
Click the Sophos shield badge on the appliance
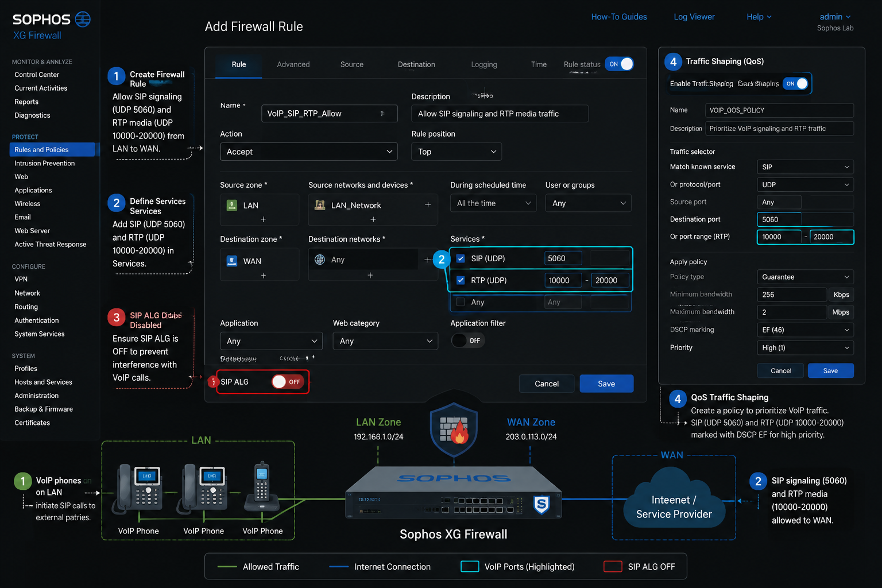(541, 505)
